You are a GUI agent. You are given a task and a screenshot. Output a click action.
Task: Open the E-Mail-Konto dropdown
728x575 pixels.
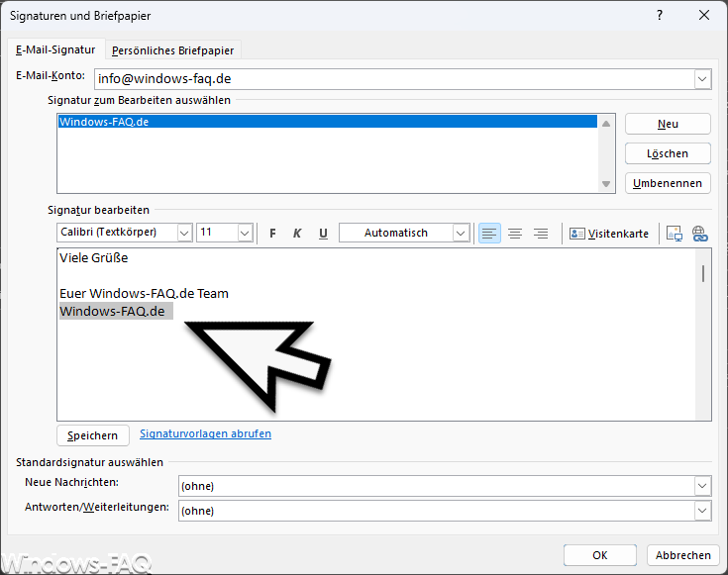(x=702, y=79)
